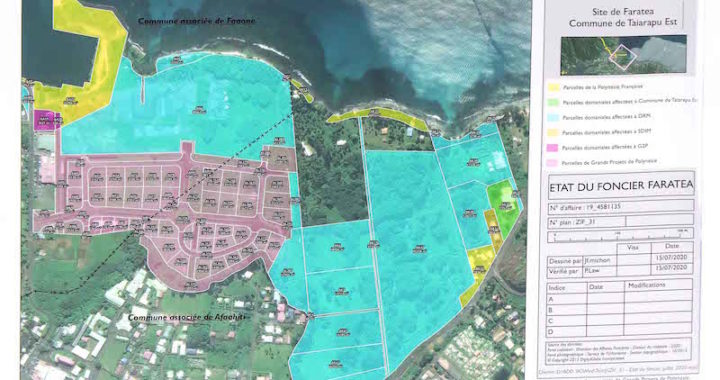
Task: Click the N° d'affaire field
Action: 621,207
